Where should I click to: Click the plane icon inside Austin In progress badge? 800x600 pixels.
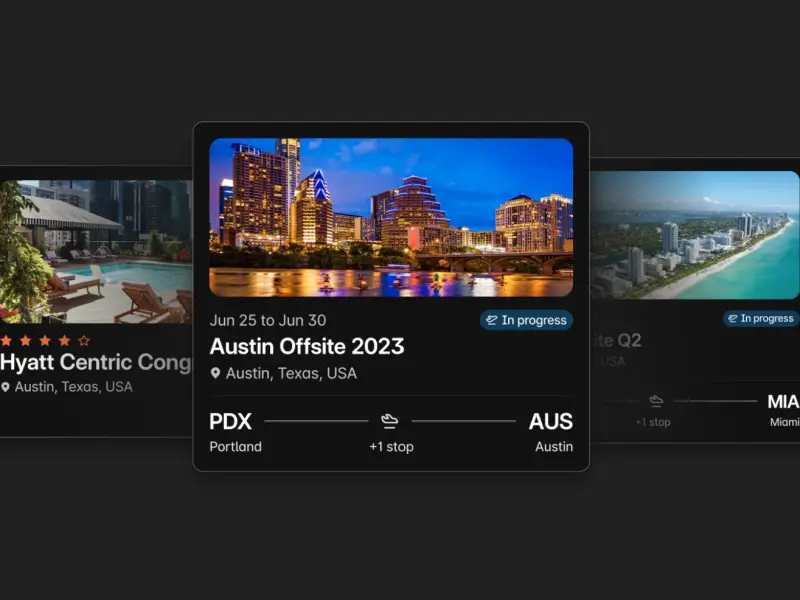(492, 320)
